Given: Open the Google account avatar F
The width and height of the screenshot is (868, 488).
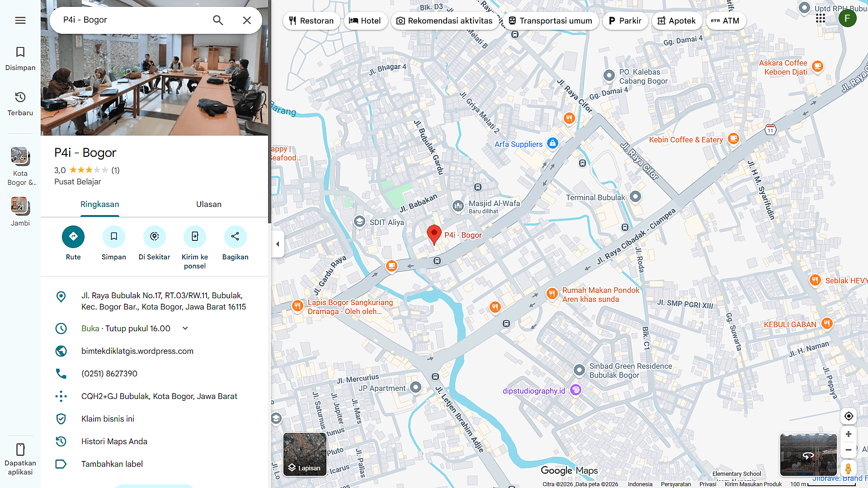Looking at the screenshot, I should point(848,19).
